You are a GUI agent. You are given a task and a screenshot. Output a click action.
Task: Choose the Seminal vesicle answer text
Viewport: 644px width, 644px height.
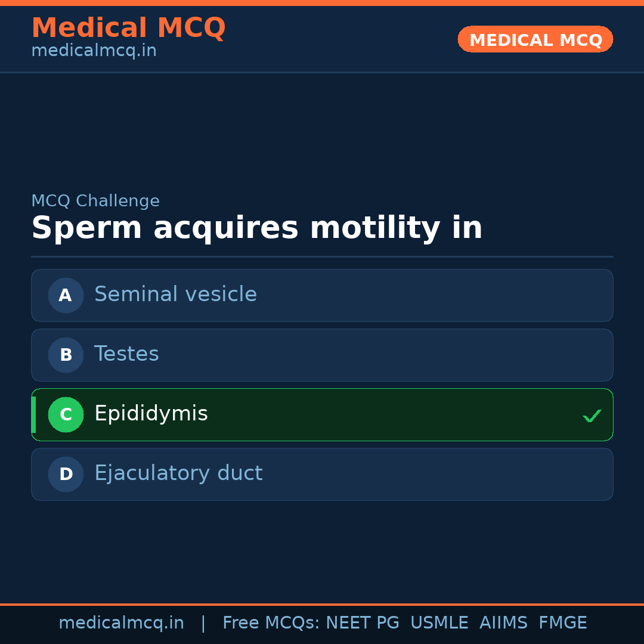click(x=175, y=295)
